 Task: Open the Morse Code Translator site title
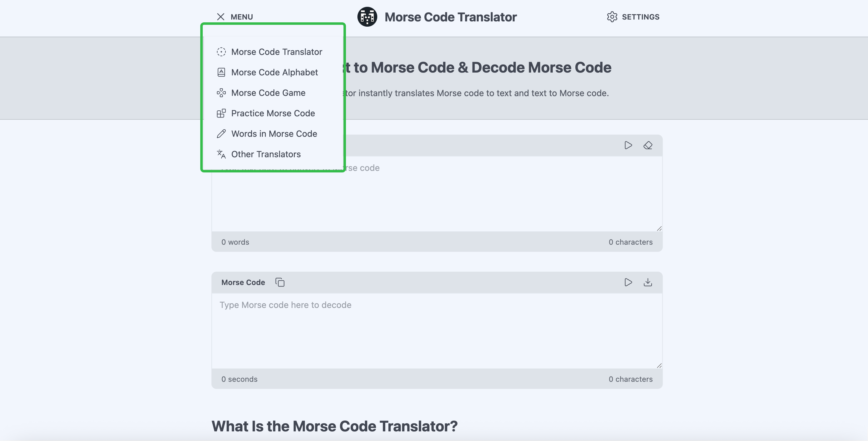point(450,17)
